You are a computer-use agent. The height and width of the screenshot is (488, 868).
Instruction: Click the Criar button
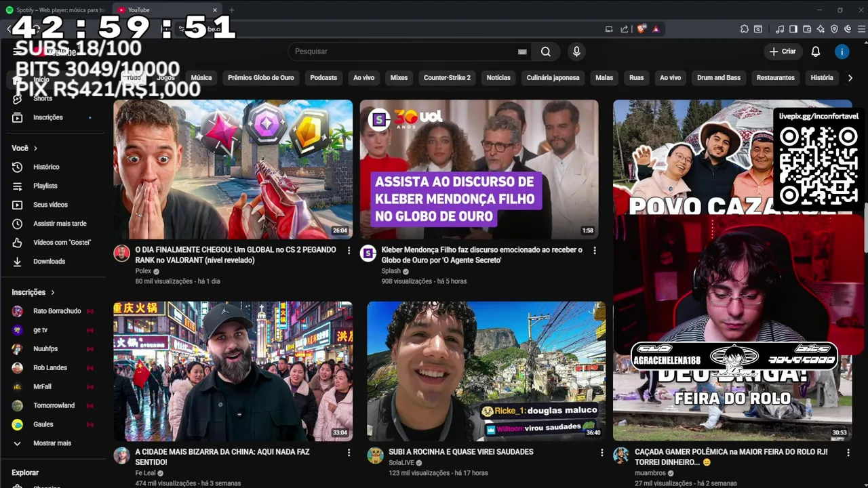coord(783,52)
